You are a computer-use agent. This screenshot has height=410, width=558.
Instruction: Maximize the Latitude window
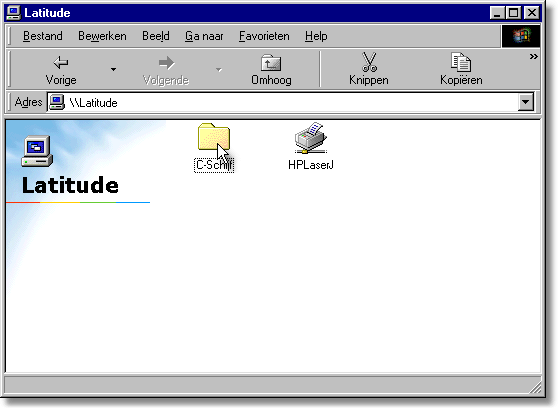tap(514, 13)
